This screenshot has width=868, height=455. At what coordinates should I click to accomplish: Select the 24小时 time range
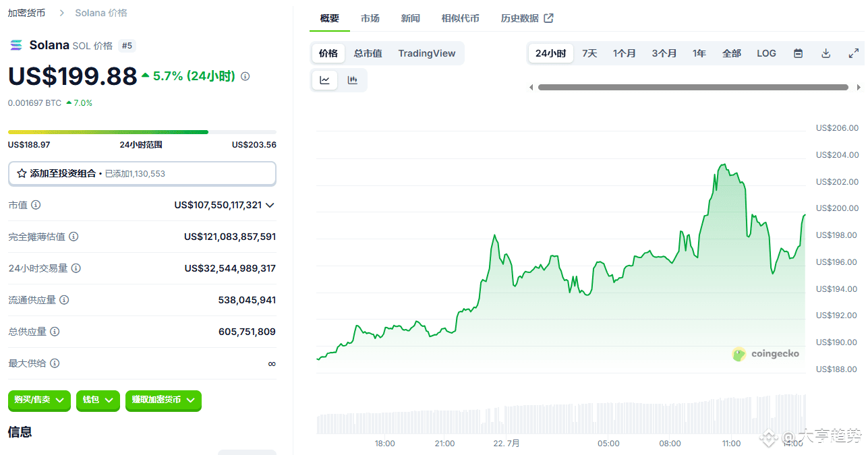tap(551, 53)
